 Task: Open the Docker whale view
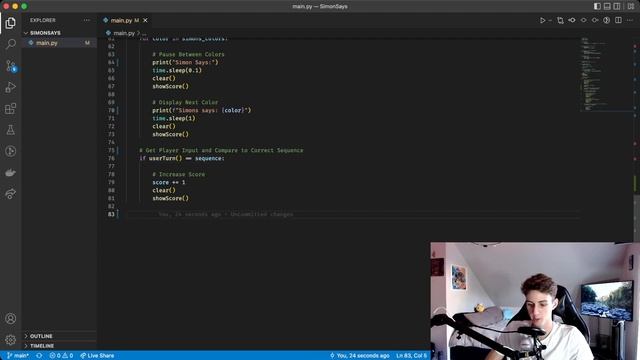point(11,173)
